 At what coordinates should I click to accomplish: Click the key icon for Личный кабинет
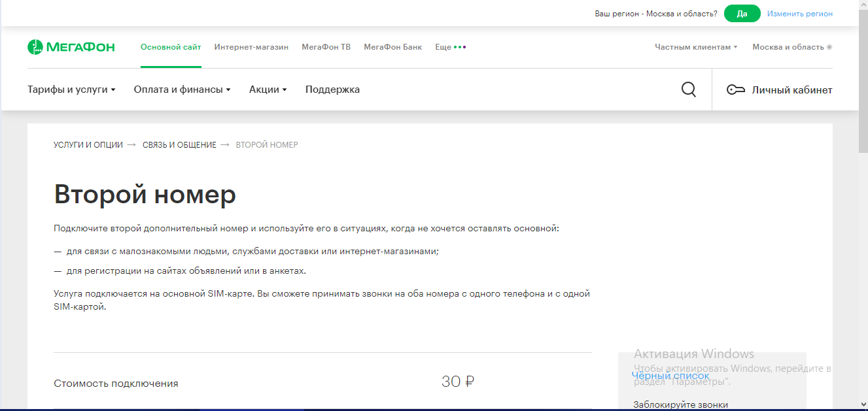pos(736,90)
